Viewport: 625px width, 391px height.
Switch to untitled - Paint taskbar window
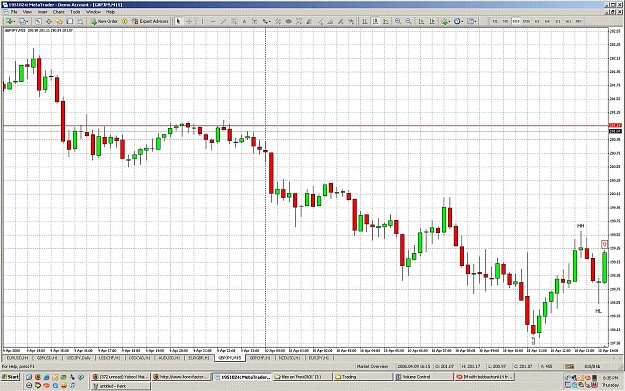point(121,386)
